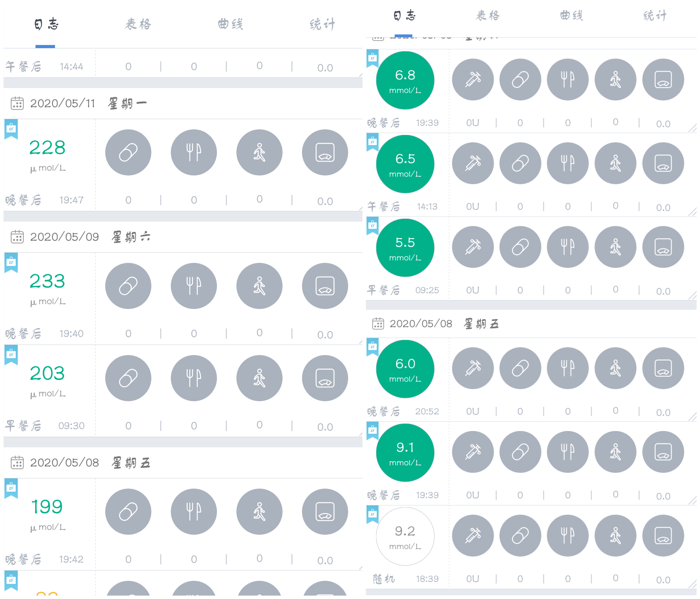The image size is (700, 599).
Task: Tap the exercise icon for 6.0 reading
Action: click(616, 368)
